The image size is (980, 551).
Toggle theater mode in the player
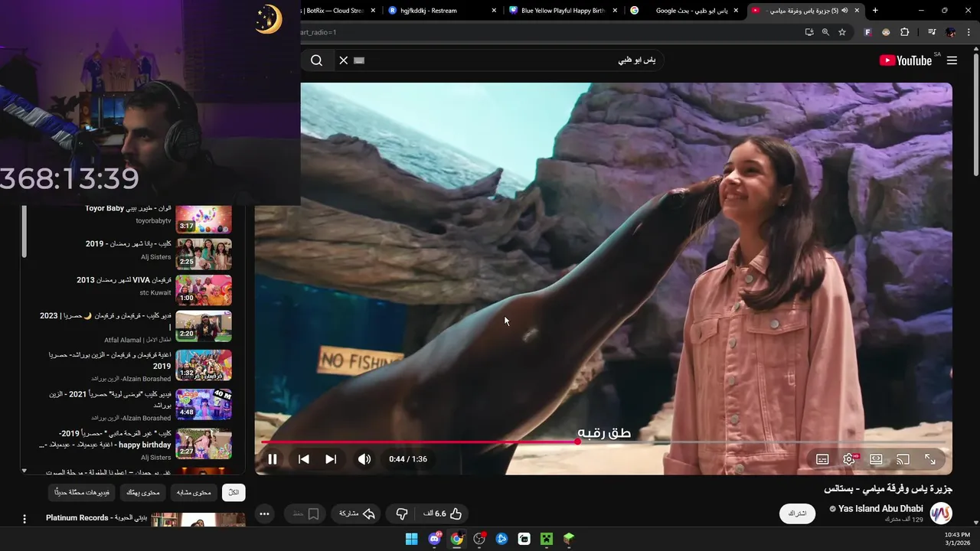[x=876, y=459]
